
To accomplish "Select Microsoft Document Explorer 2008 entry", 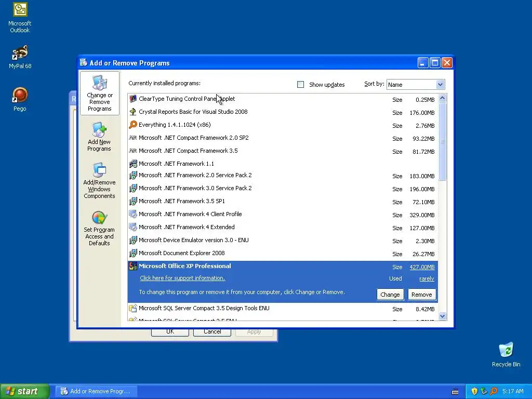I will click(x=283, y=253).
